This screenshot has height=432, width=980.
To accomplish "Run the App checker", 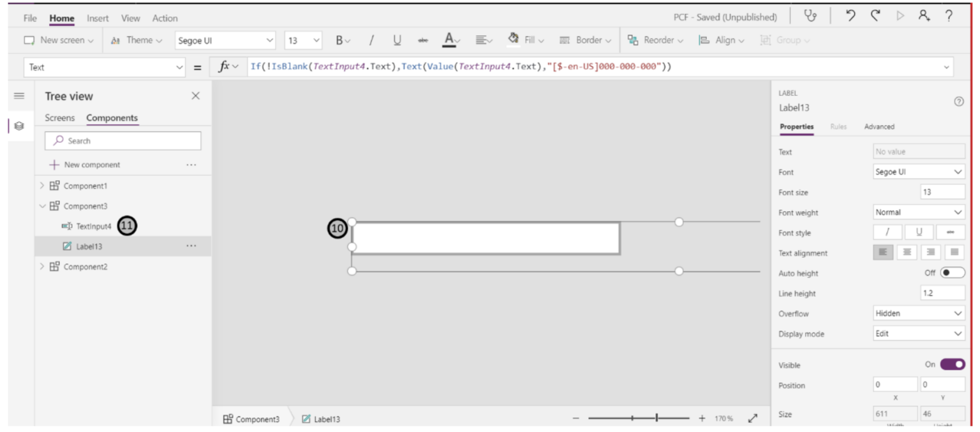I will point(810,17).
